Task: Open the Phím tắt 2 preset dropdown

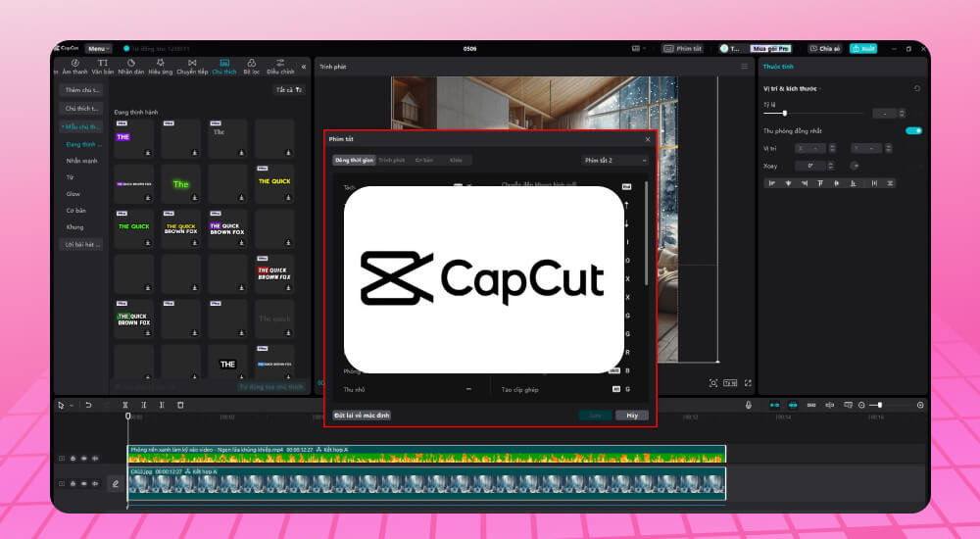Action: (x=615, y=161)
